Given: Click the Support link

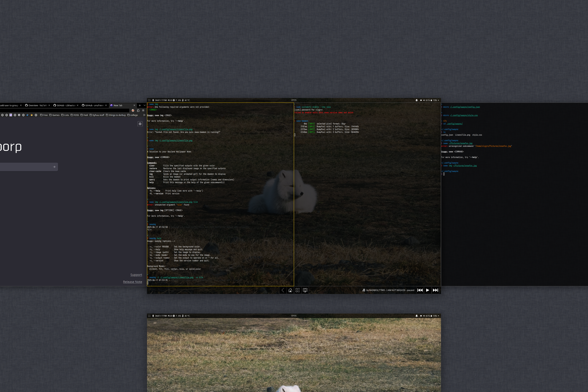Looking at the screenshot, I should pyautogui.click(x=136, y=274).
